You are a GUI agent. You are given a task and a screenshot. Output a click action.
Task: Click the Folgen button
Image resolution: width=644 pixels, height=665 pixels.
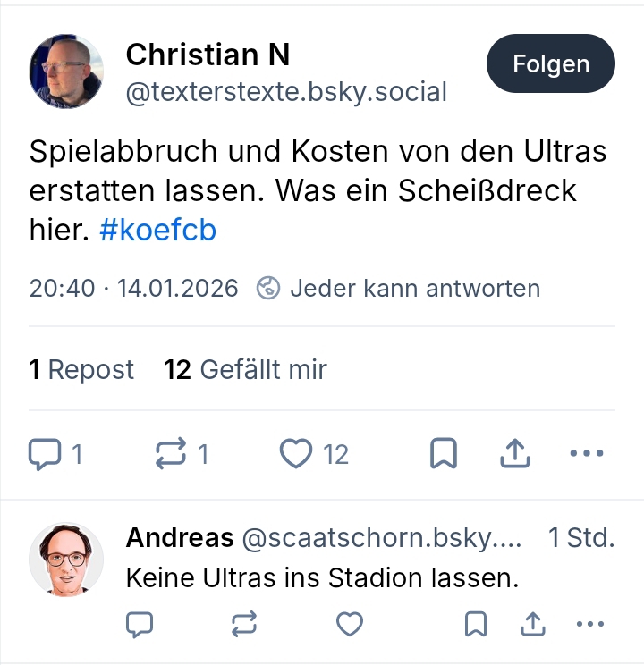[551, 64]
